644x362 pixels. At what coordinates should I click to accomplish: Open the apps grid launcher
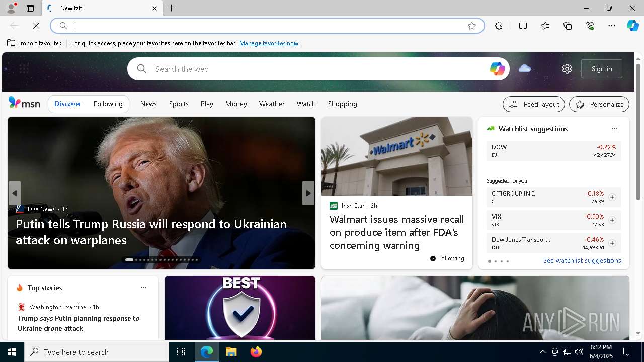(x=24, y=69)
